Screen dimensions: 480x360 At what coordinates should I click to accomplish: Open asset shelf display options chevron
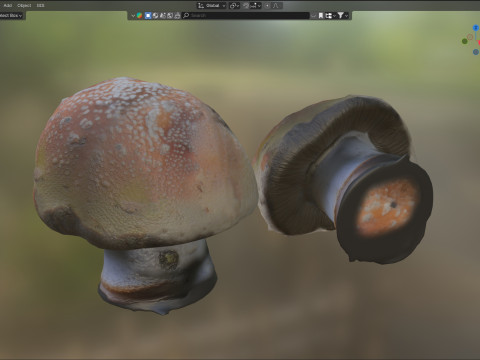[x=133, y=16]
